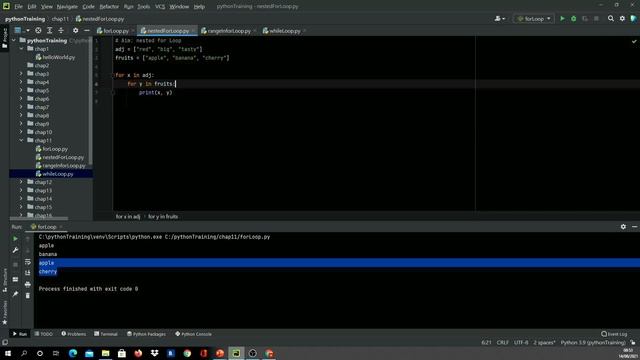Image resolution: width=640 pixels, height=360 pixels.
Task: Click scroll to end icon in Run panel
Action: [28, 273]
